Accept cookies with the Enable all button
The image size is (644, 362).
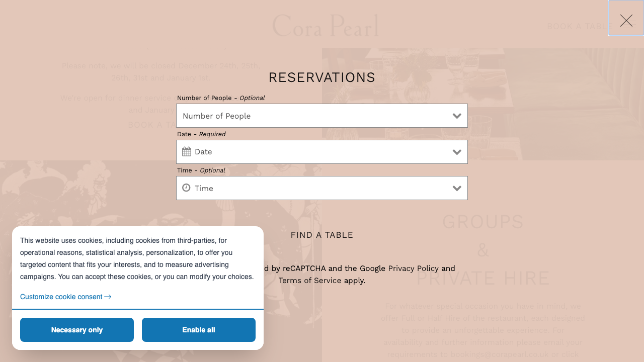pos(198,329)
